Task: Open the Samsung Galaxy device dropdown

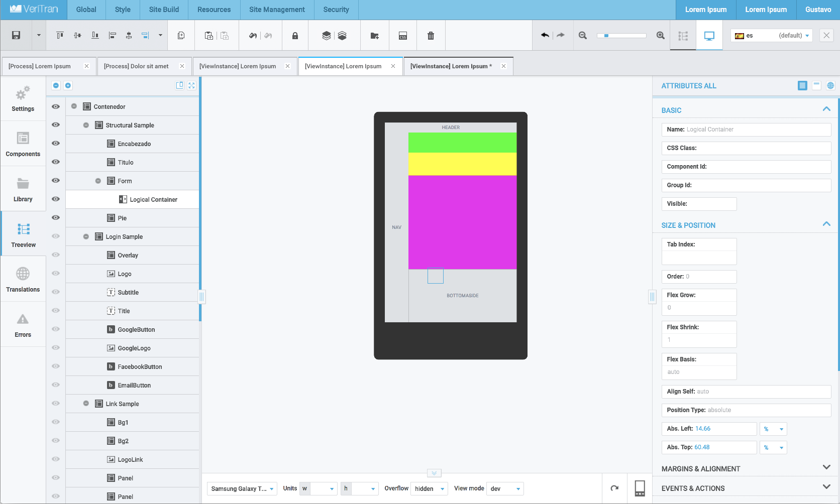Action: (242, 488)
